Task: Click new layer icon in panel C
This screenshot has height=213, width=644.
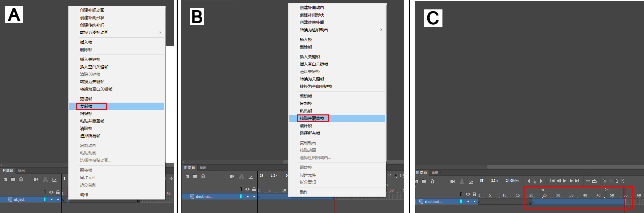Action: coord(417,181)
